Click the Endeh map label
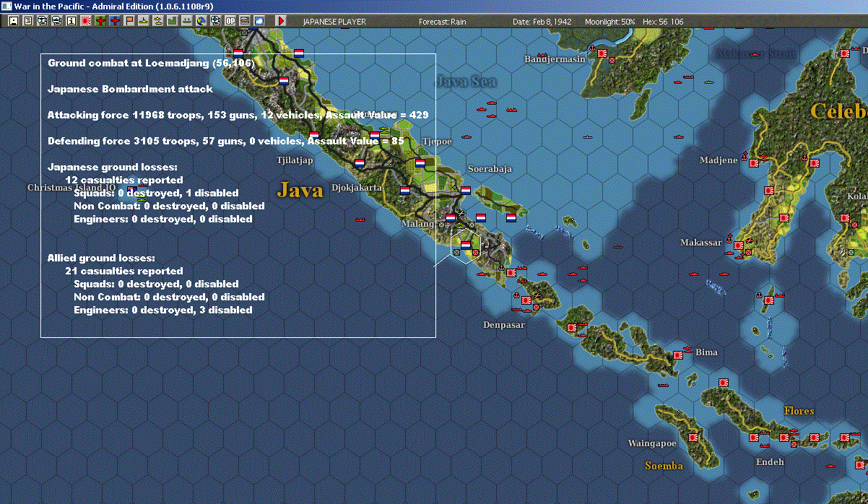This screenshot has height=504, width=868. (x=769, y=462)
